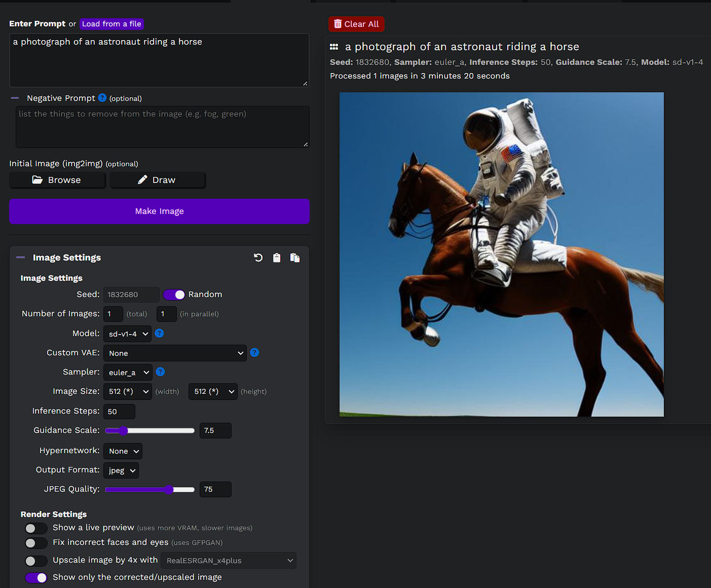Turn on Upscale image by 4x
The height and width of the screenshot is (588, 711).
point(36,561)
